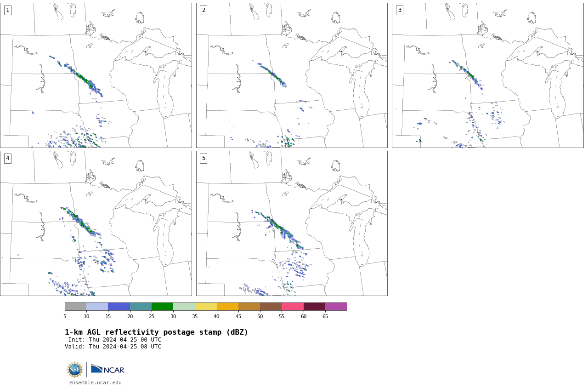Click the orange 40-45 dBZ swatch
The width and height of the screenshot is (588, 388).
coord(227,307)
